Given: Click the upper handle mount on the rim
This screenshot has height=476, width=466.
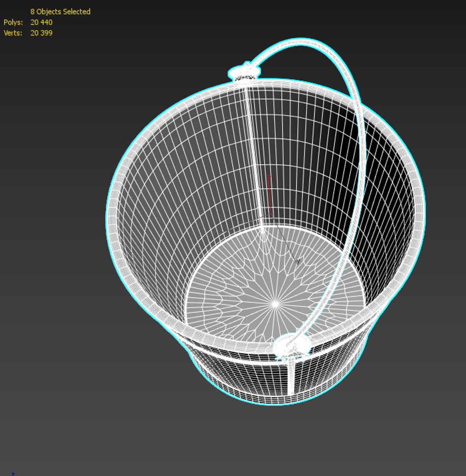Looking at the screenshot, I should click(244, 72).
